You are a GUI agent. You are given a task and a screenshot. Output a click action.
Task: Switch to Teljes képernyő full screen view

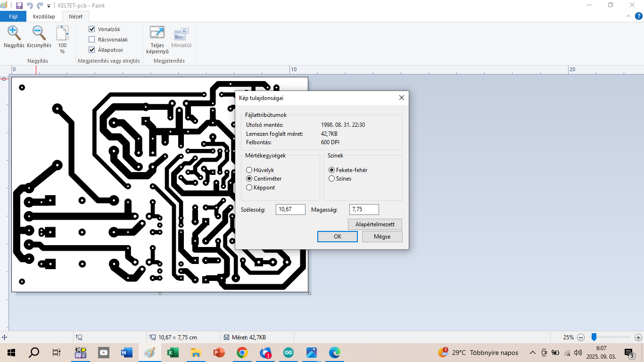pyautogui.click(x=157, y=40)
